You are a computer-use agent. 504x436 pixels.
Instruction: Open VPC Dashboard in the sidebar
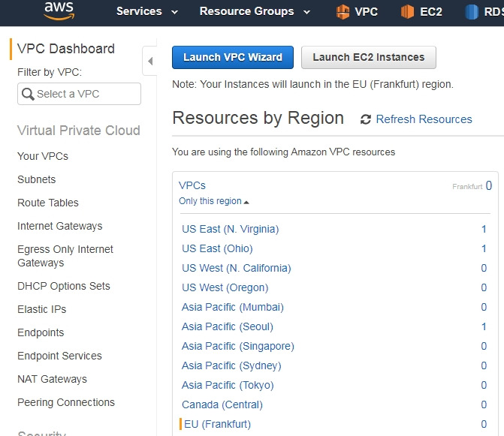[66, 49]
